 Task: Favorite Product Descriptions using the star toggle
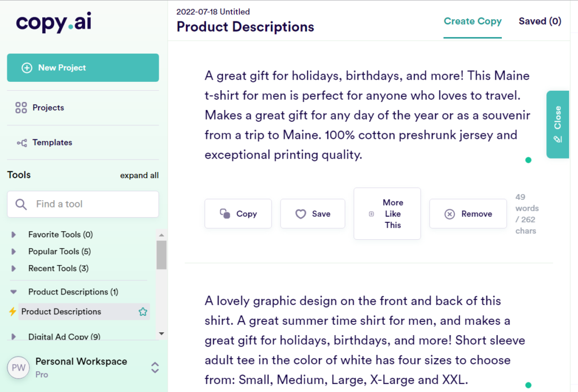point(143,311)
